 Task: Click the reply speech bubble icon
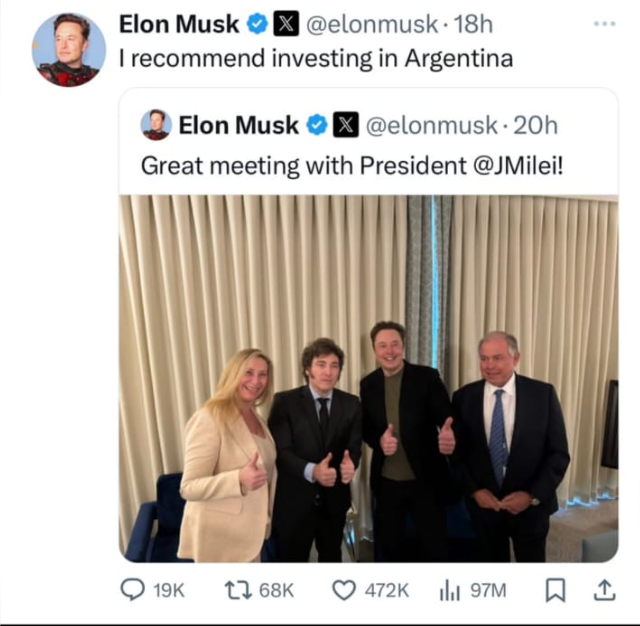(132, 590)
